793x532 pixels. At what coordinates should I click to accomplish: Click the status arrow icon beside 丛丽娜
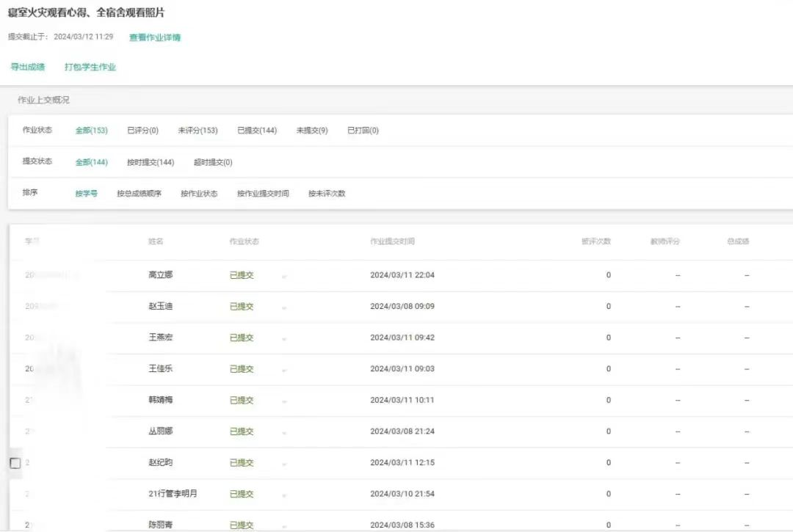coord(284,433)
